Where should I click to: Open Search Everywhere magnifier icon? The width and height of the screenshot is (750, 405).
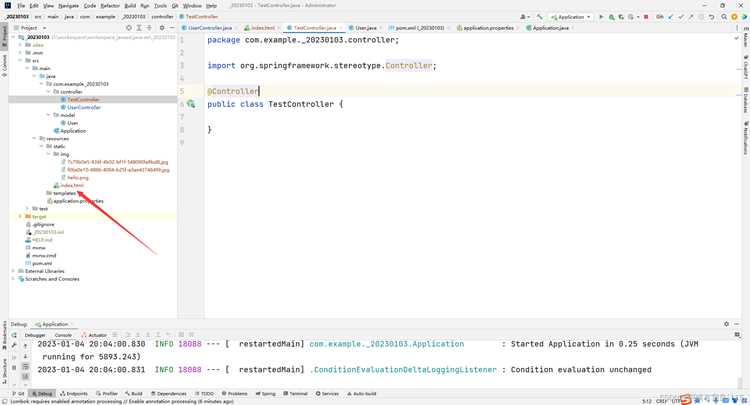(x=724, y=17)
